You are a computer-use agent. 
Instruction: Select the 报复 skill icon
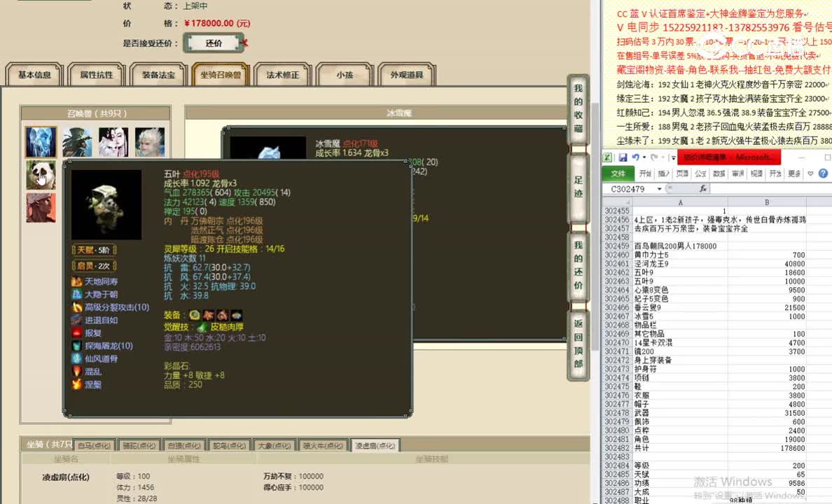pyautogui.click(x=76, y=332)
